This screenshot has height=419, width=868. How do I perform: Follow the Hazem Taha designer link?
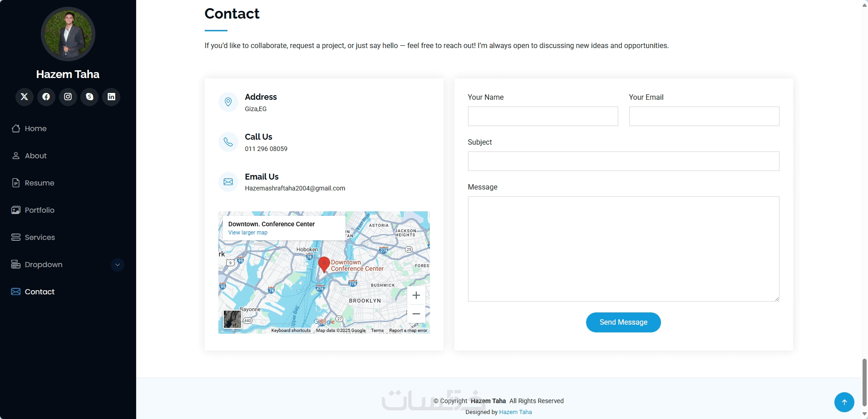pyautogui.click(x=515, y=412)
